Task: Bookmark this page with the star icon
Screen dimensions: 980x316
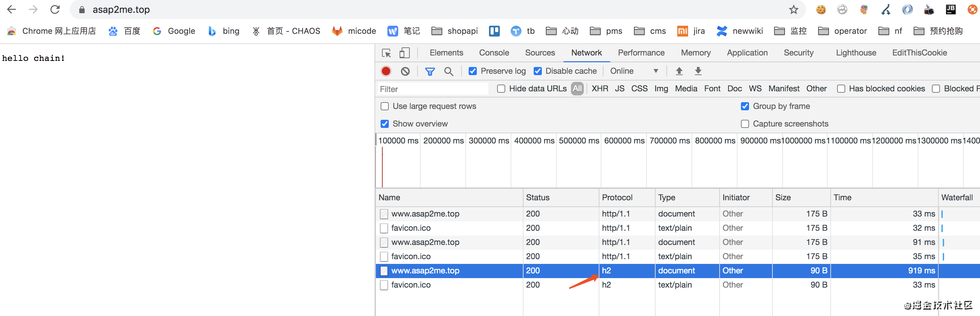Action: (794, 9)
